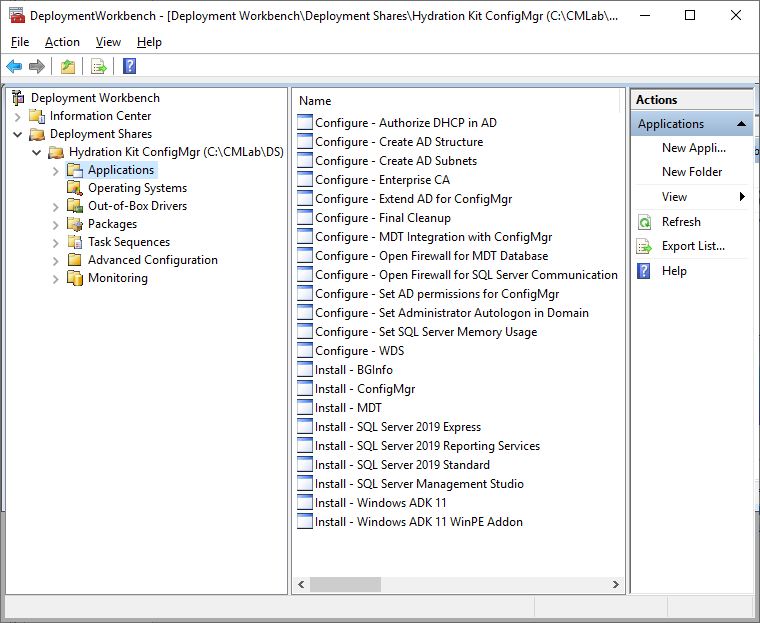The image size is (760, 623).
Task: Click the Out-of-Box Drivers node icon
Action: pyautogui.click(x=75, y=206)
